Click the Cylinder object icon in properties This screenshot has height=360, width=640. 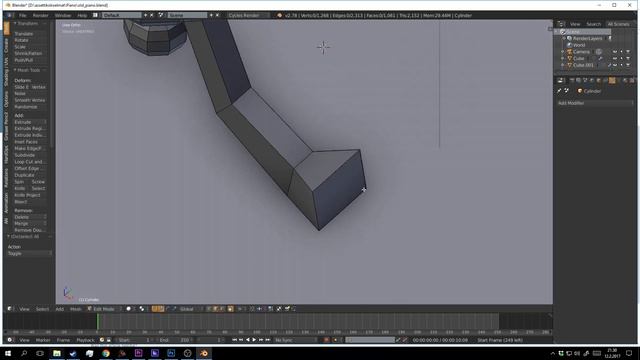[580, 91]
